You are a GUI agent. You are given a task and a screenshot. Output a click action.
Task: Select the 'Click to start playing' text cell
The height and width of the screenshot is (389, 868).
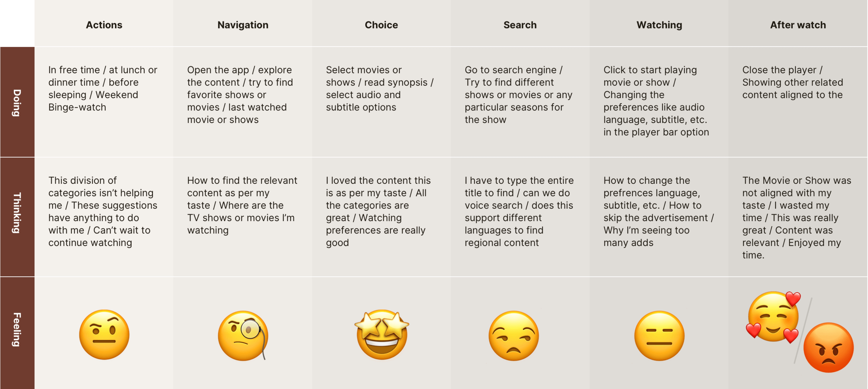[x=656, y=101]
